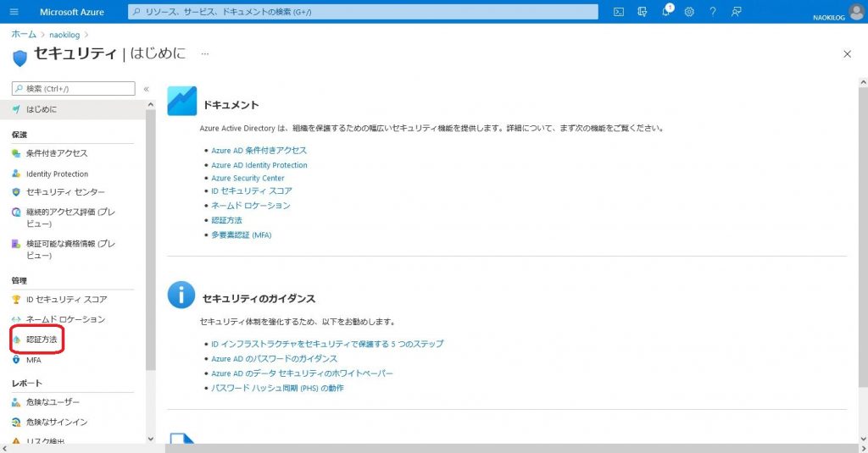The width and height of the screenshot is (868, 453).
Task: Open the notifications bell
Action: pos(666,12)
